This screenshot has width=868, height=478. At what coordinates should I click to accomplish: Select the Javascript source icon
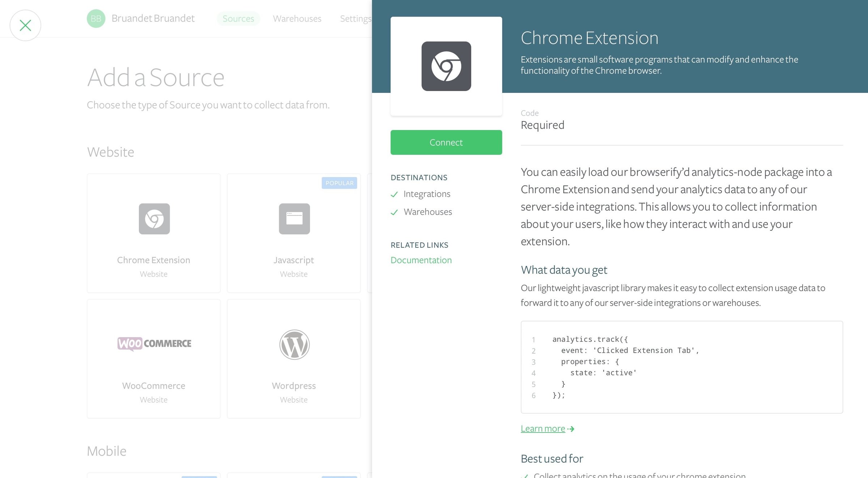(x=294, y=219)
